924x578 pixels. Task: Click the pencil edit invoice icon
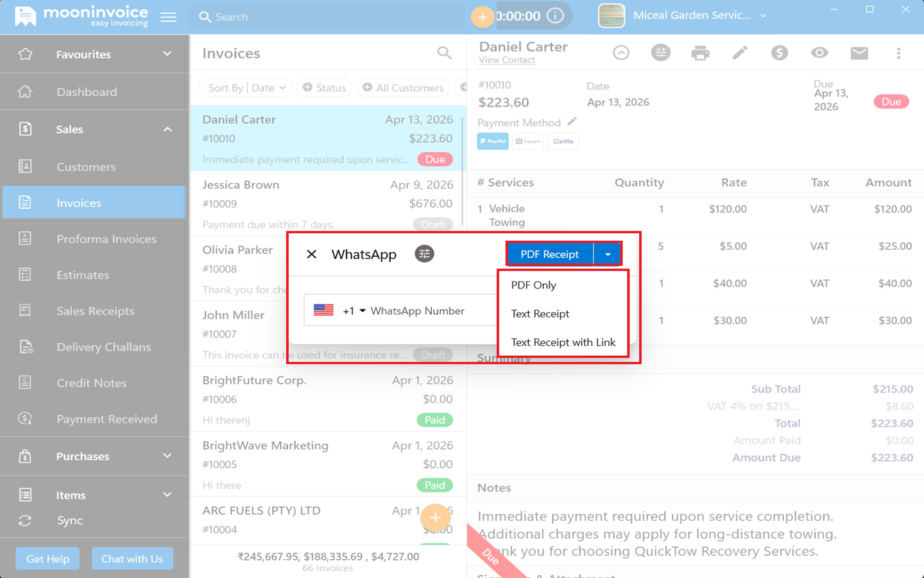[740, 53]
